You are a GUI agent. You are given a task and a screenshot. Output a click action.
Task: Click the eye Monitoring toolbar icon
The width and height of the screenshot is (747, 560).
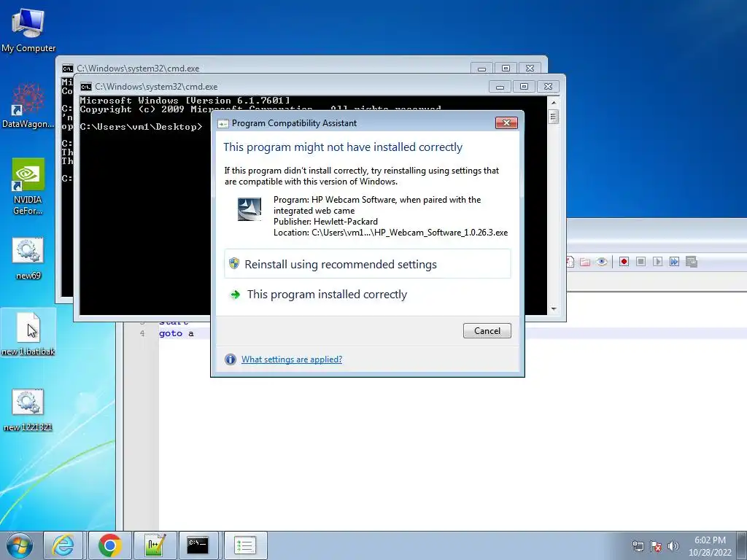pyautogui.click(x=602, y=262)
